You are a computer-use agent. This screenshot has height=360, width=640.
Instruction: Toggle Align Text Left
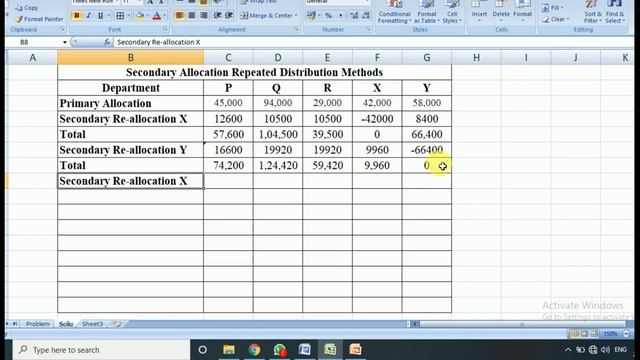(x=180, y=16)
